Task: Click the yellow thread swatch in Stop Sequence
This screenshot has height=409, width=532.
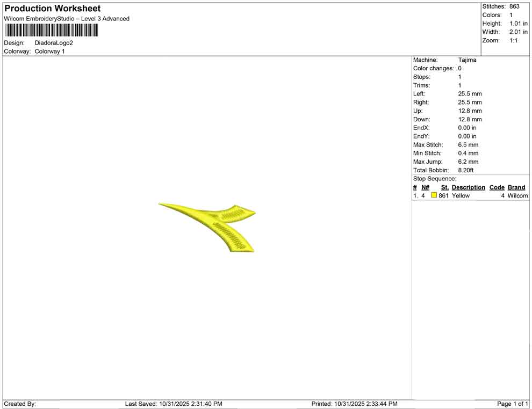Action: point(434,195)
